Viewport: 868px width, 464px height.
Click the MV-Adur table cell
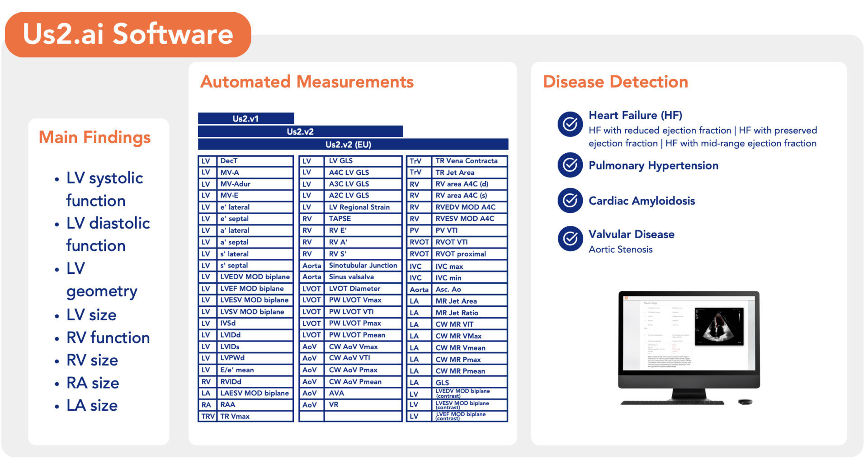click(255, 184)
